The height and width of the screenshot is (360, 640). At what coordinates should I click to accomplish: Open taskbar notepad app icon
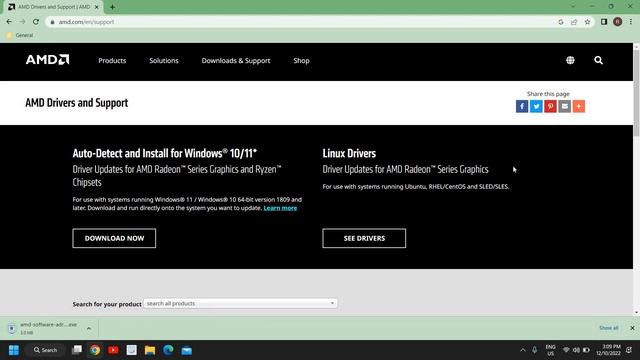tap(131, 350)
